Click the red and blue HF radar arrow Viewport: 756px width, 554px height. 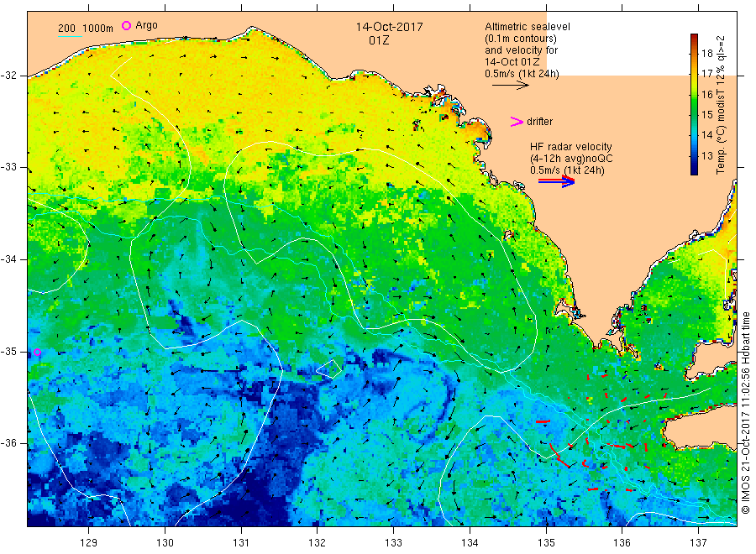pos(557,181)
